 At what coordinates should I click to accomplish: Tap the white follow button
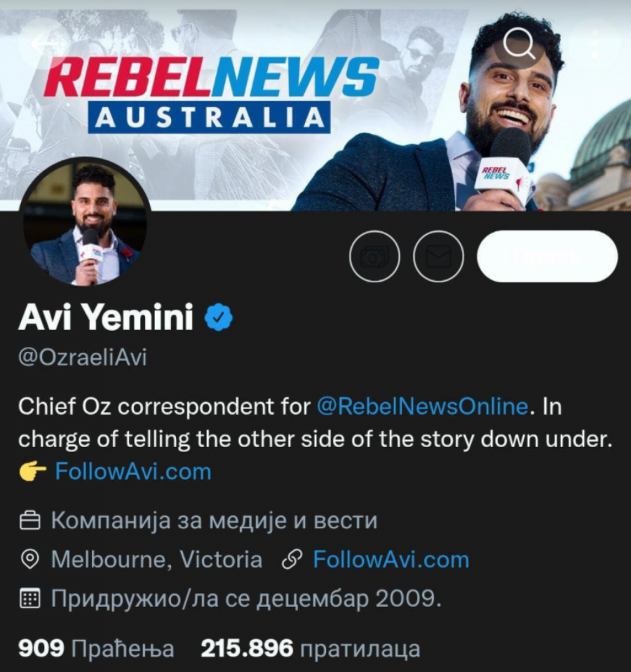tap(547, 256)
